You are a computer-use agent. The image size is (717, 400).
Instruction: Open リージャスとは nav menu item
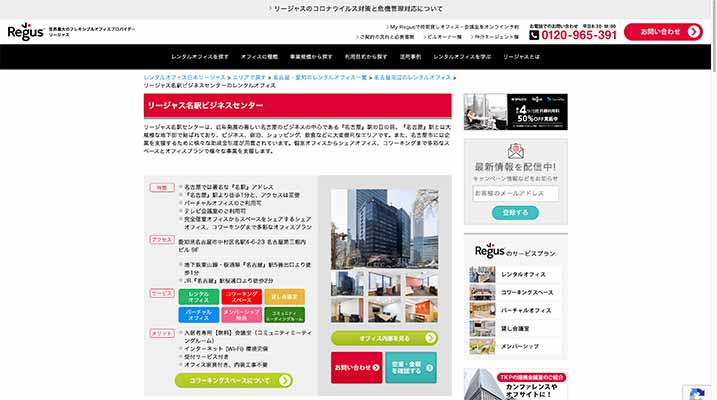pyautogui.click(x=521, y=57)
